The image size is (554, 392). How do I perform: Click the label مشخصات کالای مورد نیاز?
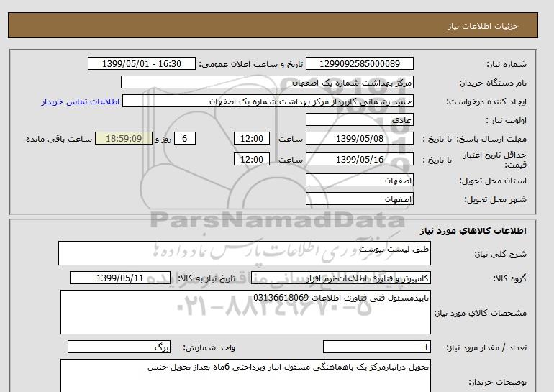tap(481, 313)
